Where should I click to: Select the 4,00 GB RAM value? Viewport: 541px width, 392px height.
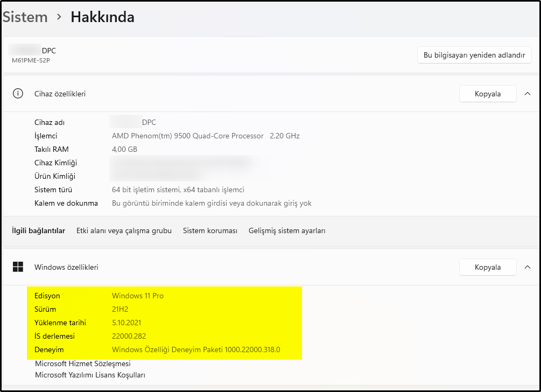pyautogui.click(x=124, y=149)
